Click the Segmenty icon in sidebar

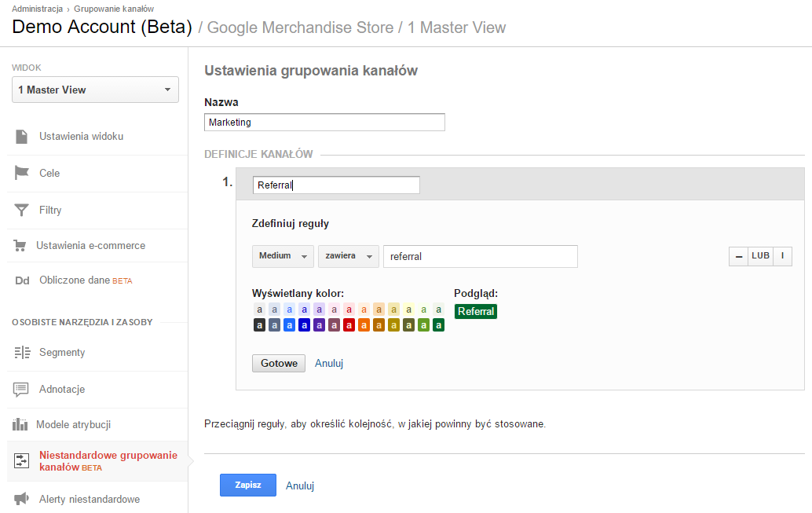tap(22, 353)
